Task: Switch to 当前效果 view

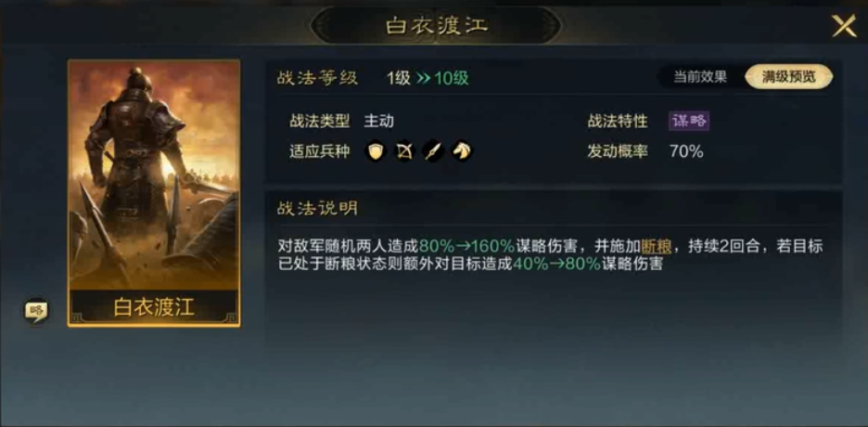Action: coord(700,77)
